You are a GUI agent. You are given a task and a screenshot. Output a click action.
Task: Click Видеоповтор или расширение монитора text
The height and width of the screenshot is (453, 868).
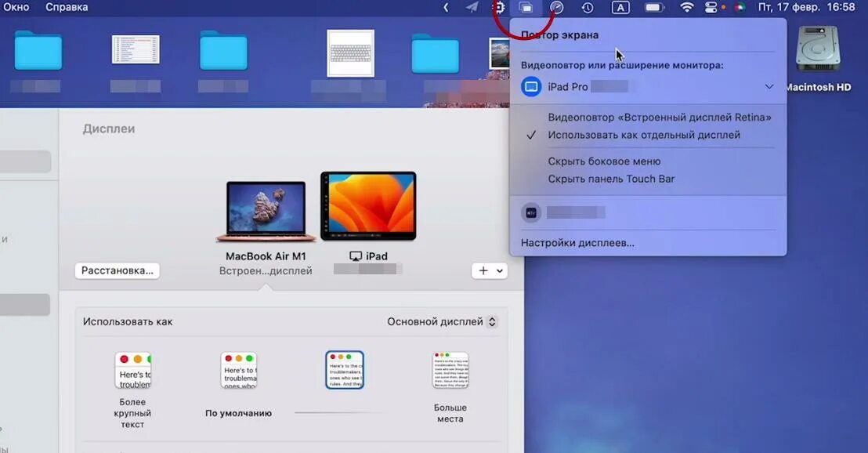[622, 65]
